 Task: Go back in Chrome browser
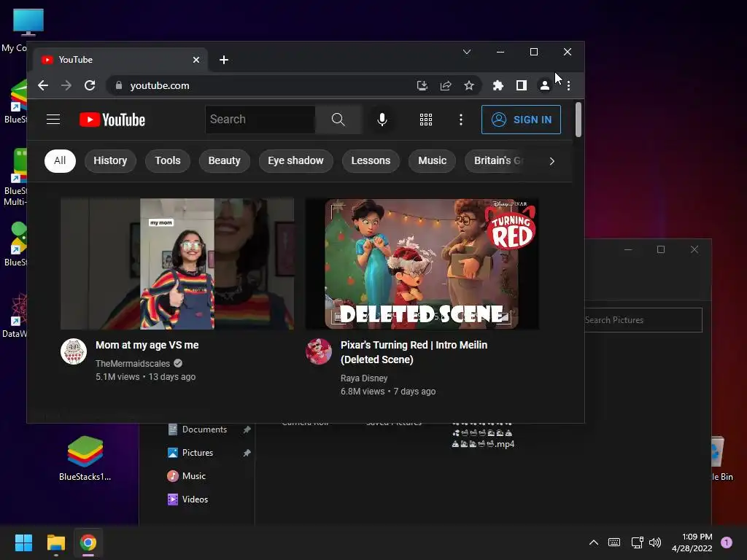[x=43, y=86]
